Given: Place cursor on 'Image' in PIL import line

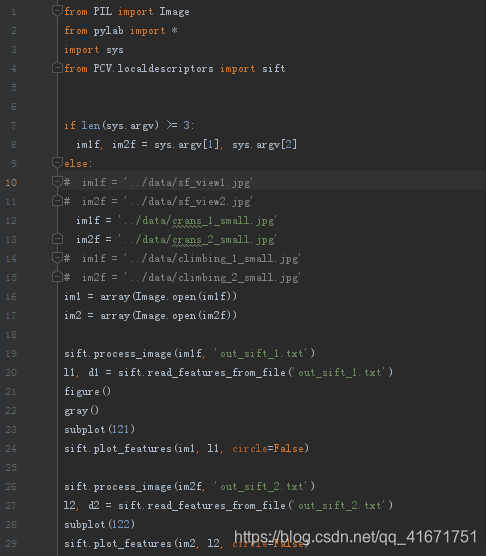Looking at the screenshot, I should point(174,12).
